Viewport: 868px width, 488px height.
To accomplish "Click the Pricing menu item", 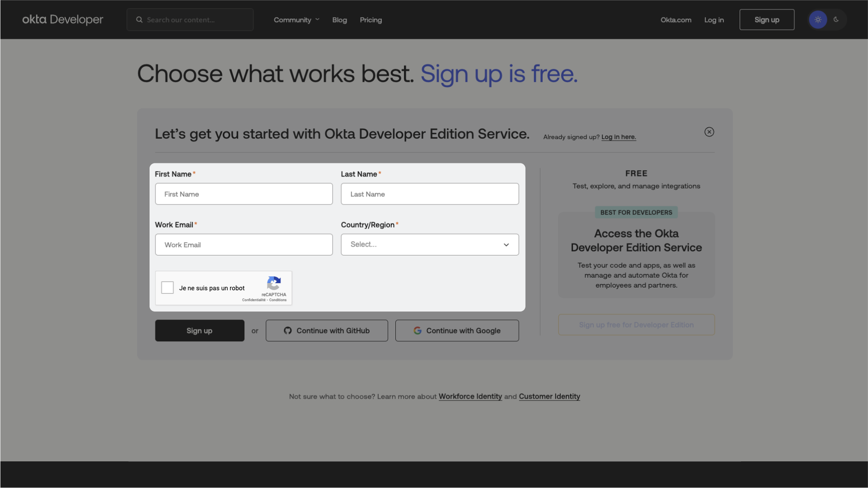I will pyautogui.click(x=371, y=19).
